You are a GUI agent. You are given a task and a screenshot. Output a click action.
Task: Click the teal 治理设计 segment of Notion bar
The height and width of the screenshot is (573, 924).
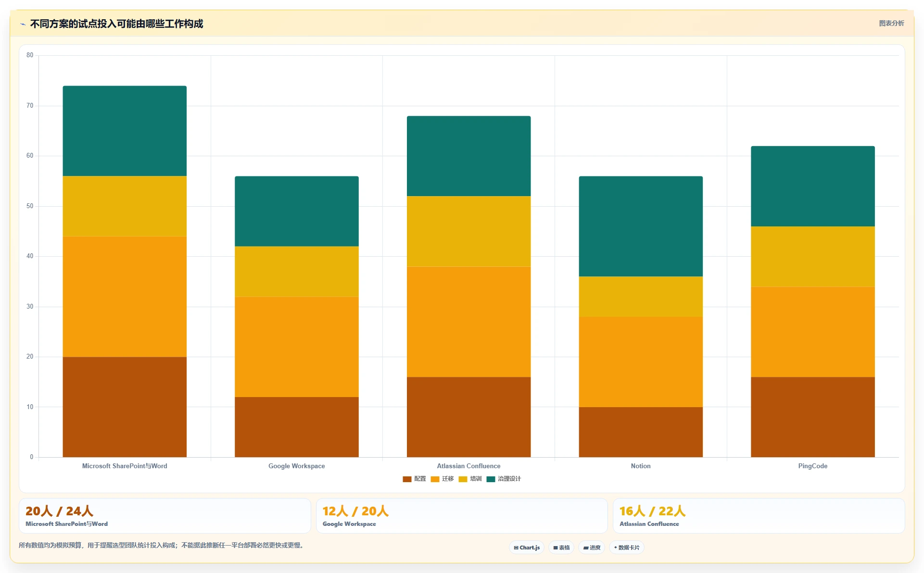pyautogui.click(x=641, y=226)
